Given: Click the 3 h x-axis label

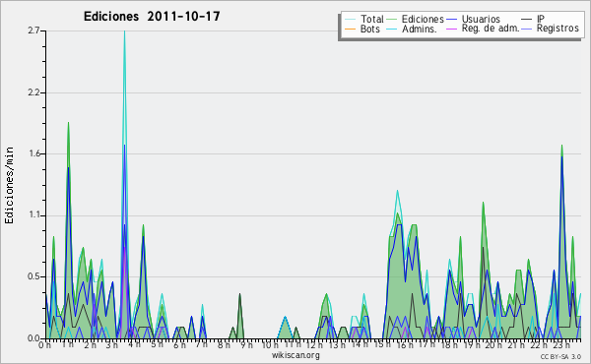Looking at the screenshot, I should [112, 345].
